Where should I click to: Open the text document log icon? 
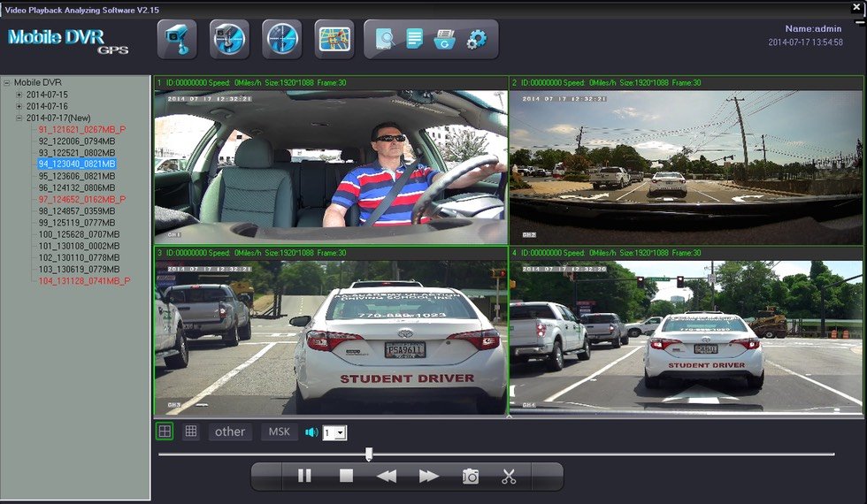pos(415,39)
